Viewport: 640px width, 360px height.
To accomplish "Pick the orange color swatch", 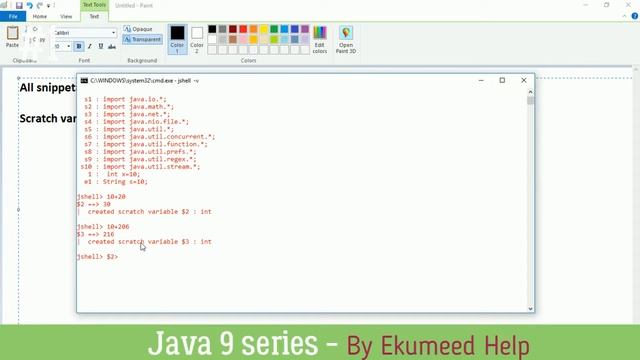I will 253,29.
